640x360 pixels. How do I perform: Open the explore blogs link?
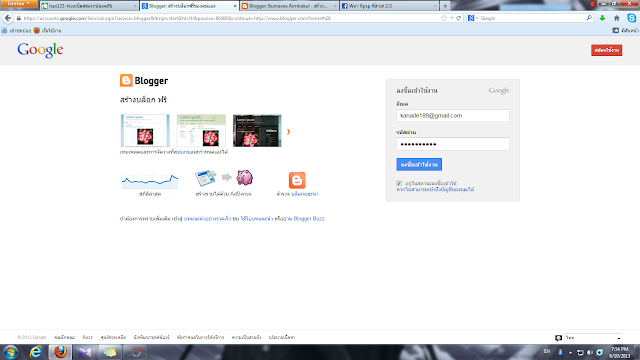click(x=304, y=194)
